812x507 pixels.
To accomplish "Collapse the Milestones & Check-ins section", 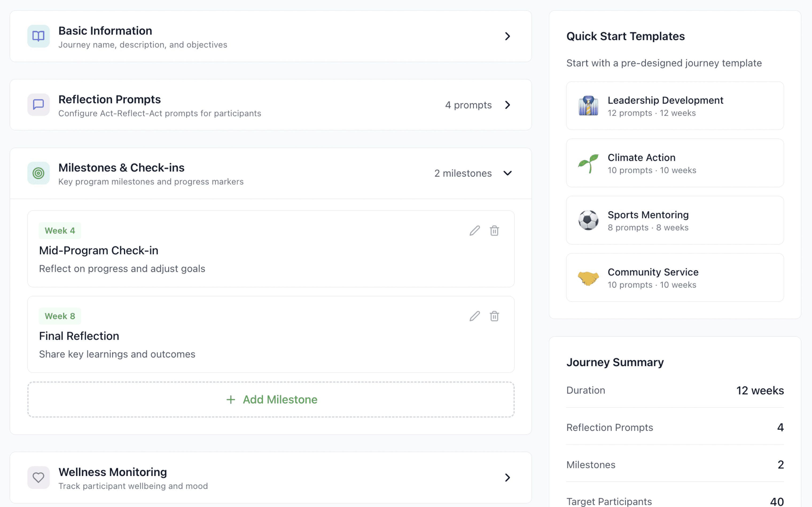I will (x=507, y=173).
